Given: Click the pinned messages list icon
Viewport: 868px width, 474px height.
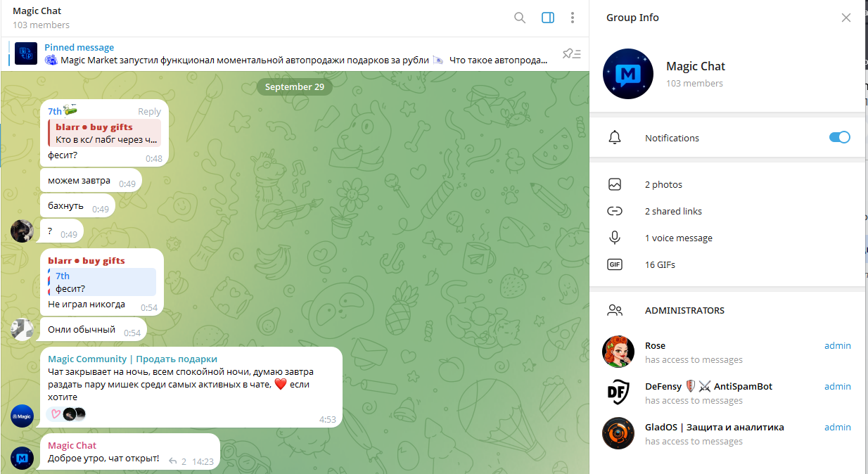Looking at the screenshot, I should tap(571, 53).
